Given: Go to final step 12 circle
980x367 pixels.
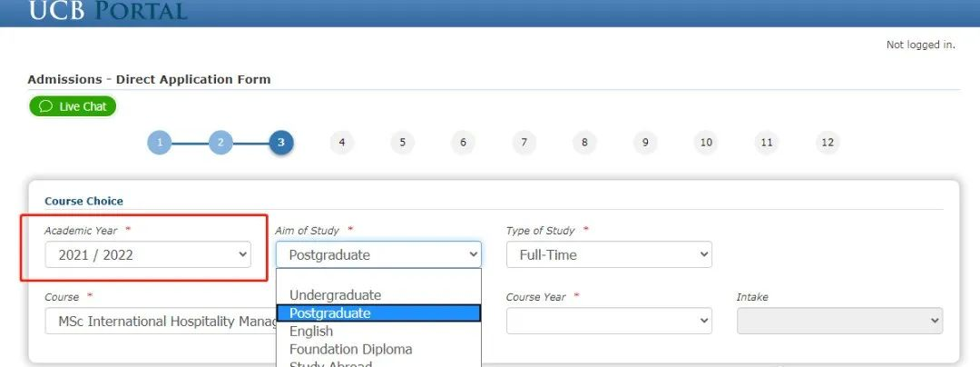Looking at the screenshot, I should [828, 143].
